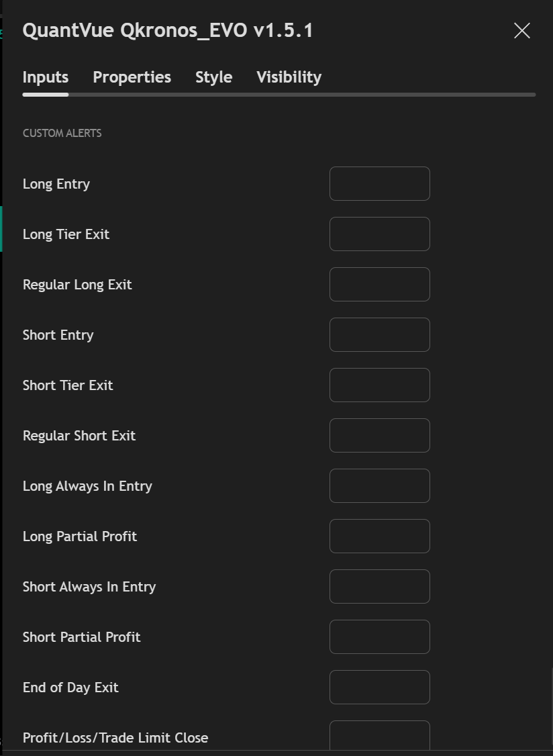Click the Short Always In Entry field
Image resolution: width=553 pixels, height=756 pixels.
379,587
